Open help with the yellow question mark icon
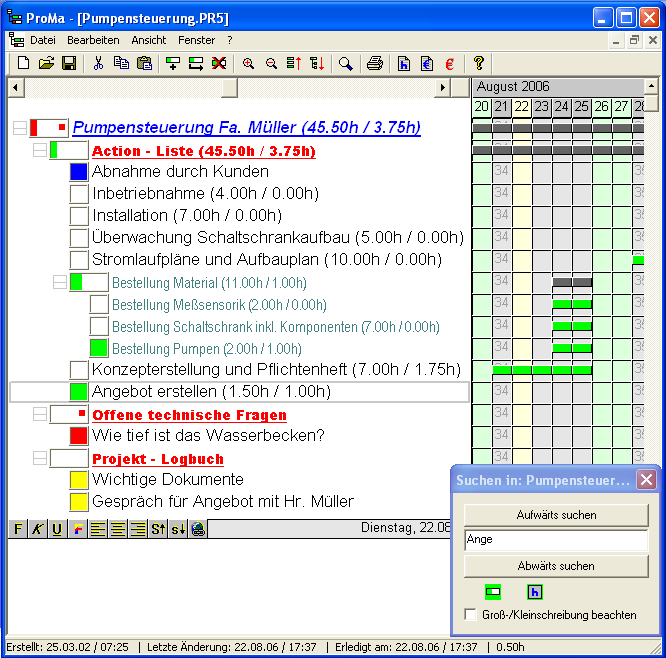The width and height of the screenshot is (666, 658). coord(479,63)
